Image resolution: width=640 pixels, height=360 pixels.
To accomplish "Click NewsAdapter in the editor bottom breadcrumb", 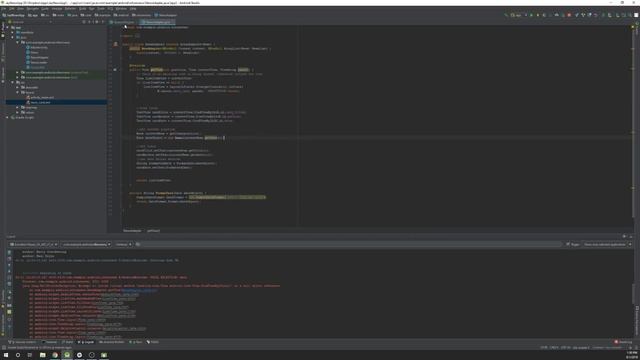I will click(132, 231).
